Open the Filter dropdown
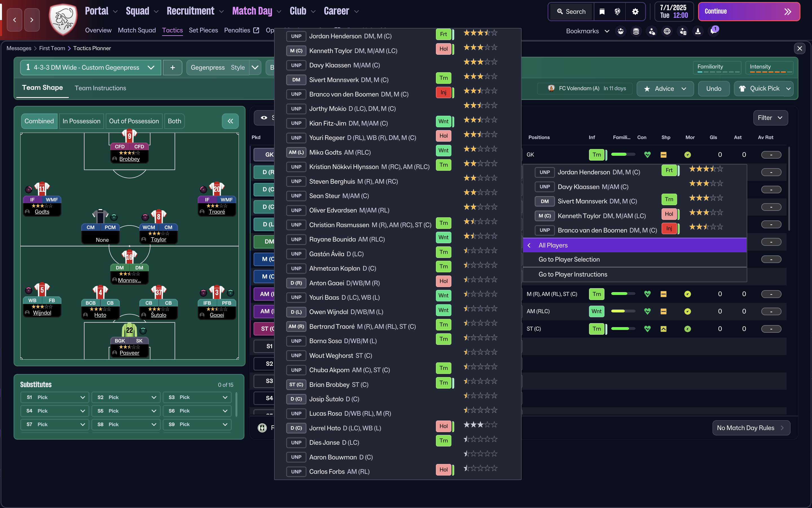Screen dimensions: 812x508 [x=770, y=118]
